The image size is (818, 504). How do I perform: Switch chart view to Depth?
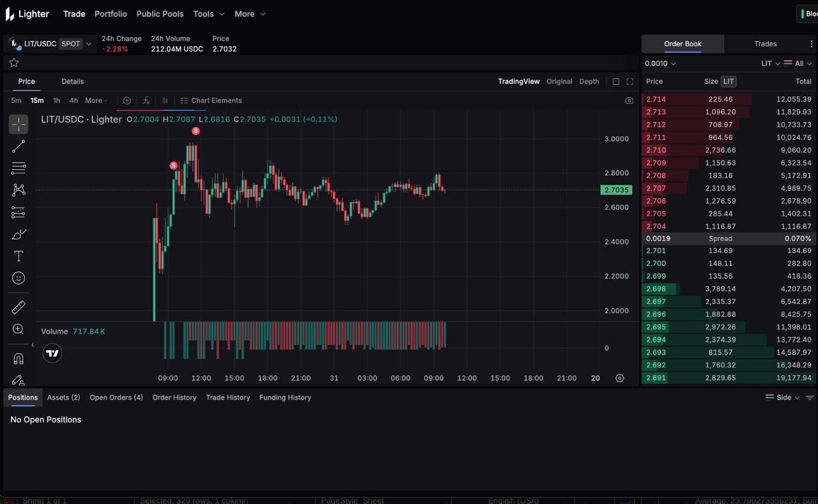click(589, 82)
